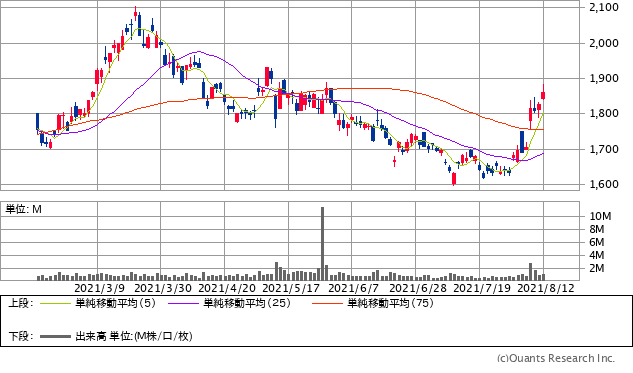This screenshot has width=633, height=373.
Task: Click the 単純移動平均(25) legend label
Action: [247, 303]
